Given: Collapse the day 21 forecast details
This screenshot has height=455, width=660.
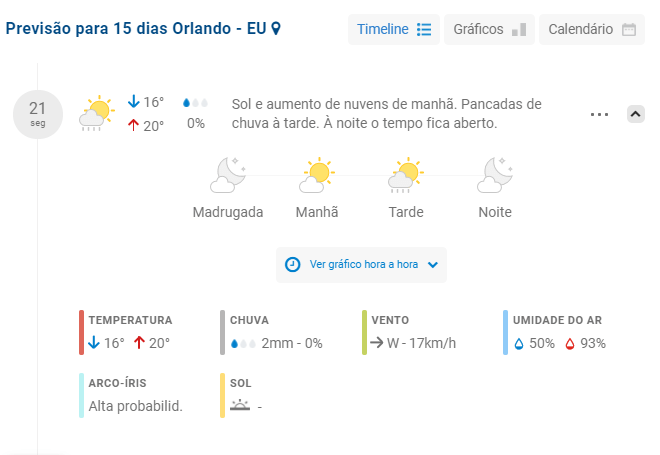Looking at the screenshot, I should [635, 114].
